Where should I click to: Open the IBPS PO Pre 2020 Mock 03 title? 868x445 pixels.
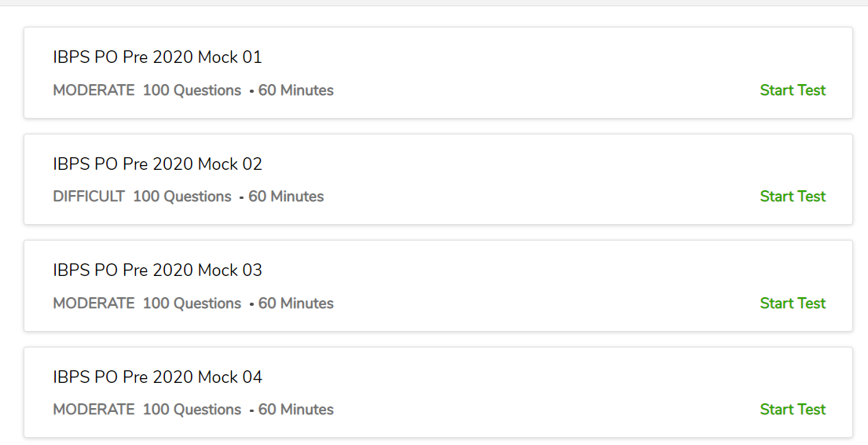click(x=157, y=270)
